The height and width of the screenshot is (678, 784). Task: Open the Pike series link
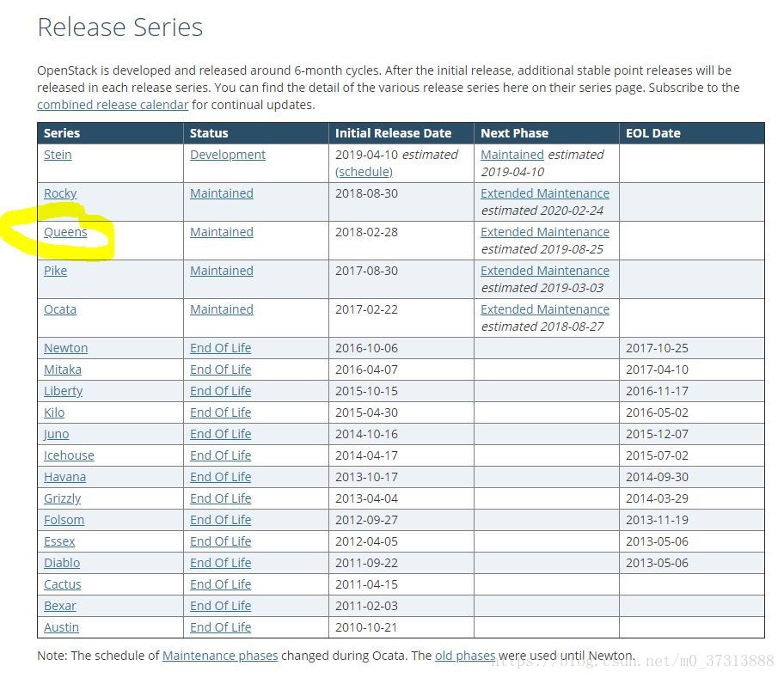tap(55, 271)
